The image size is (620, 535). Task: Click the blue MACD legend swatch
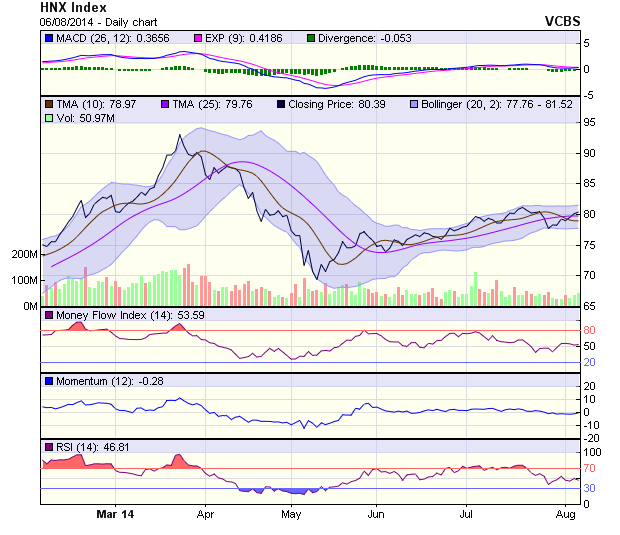pos(48,38)
